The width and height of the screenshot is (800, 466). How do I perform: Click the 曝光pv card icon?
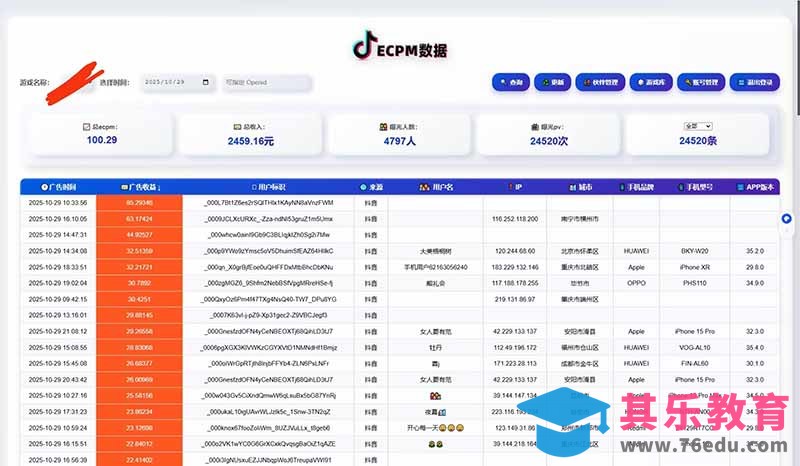click(x=535, y=127)
